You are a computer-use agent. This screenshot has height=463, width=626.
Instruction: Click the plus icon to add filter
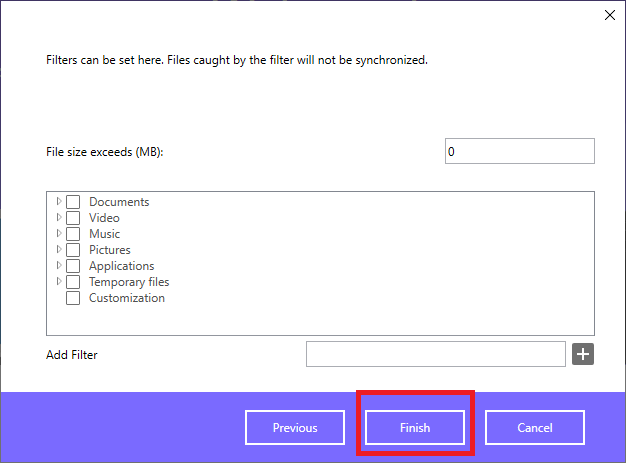pyautogui.click(x=583, y=354)
